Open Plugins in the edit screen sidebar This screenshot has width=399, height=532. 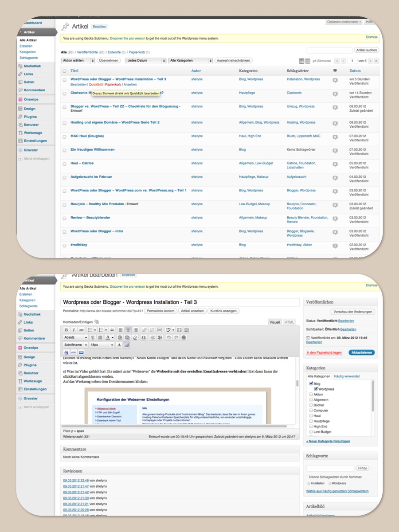pos(30,365)
